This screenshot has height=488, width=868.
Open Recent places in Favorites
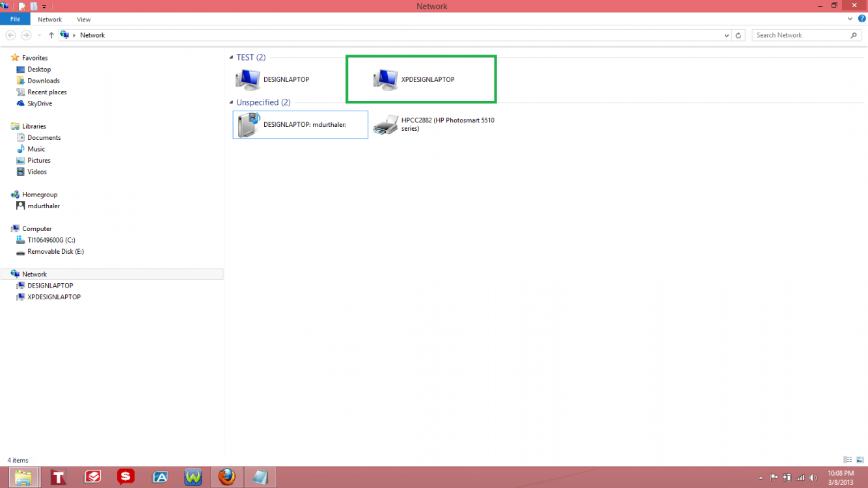coord(47,92)
